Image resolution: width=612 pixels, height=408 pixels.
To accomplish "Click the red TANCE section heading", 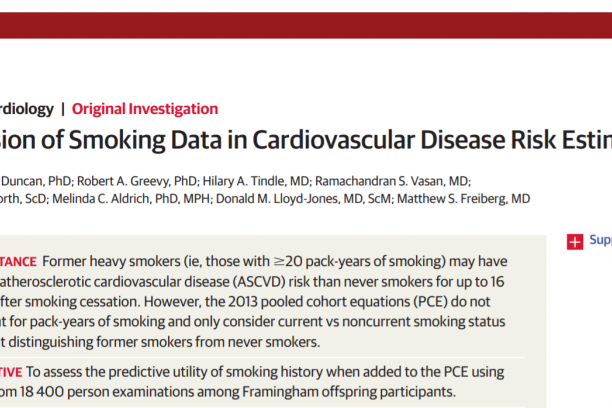I will (x=18, y=262).
